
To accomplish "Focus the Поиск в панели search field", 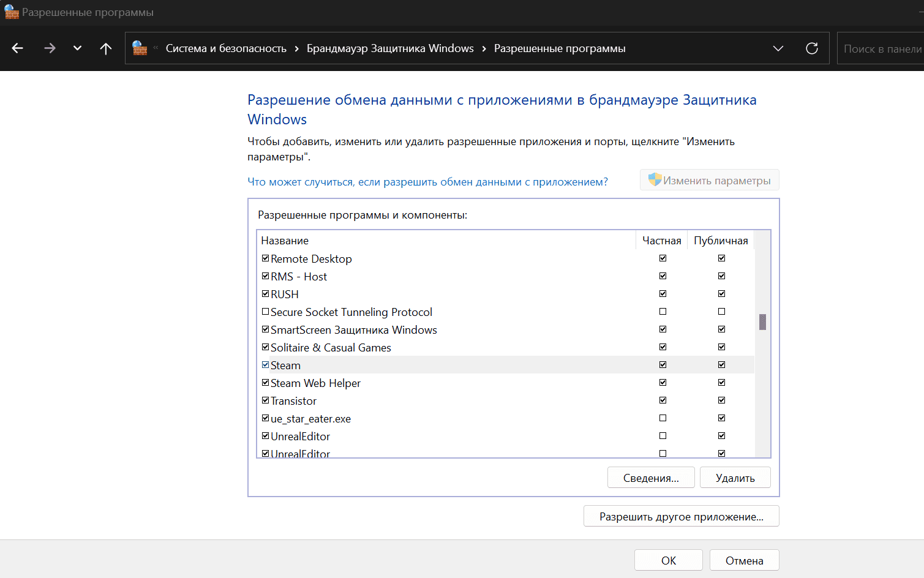I will 881,48.
